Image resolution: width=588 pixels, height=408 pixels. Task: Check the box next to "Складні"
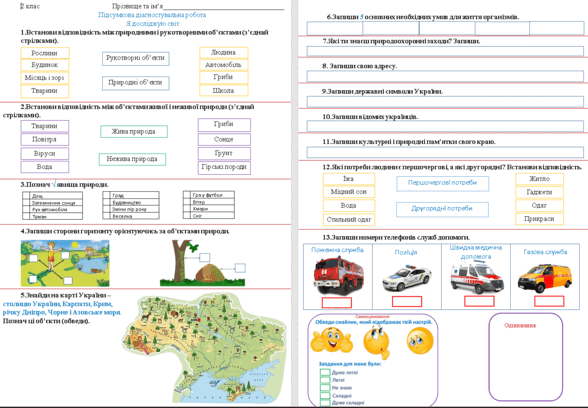pyautogui.click(x=325, y=396)
